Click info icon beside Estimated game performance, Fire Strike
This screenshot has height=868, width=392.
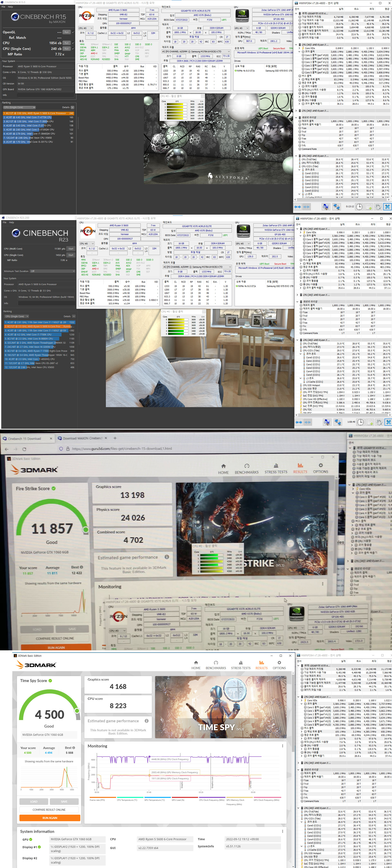[x=167, y=557]
